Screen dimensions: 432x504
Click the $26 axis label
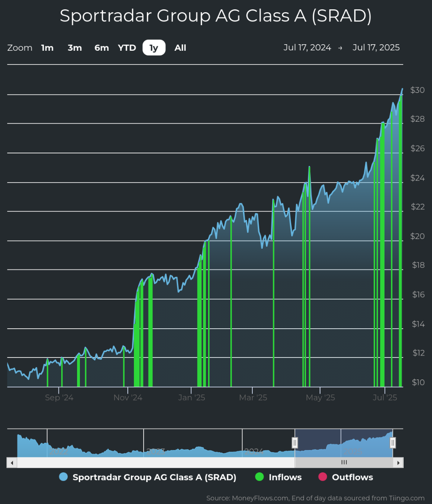coord(417,149)
